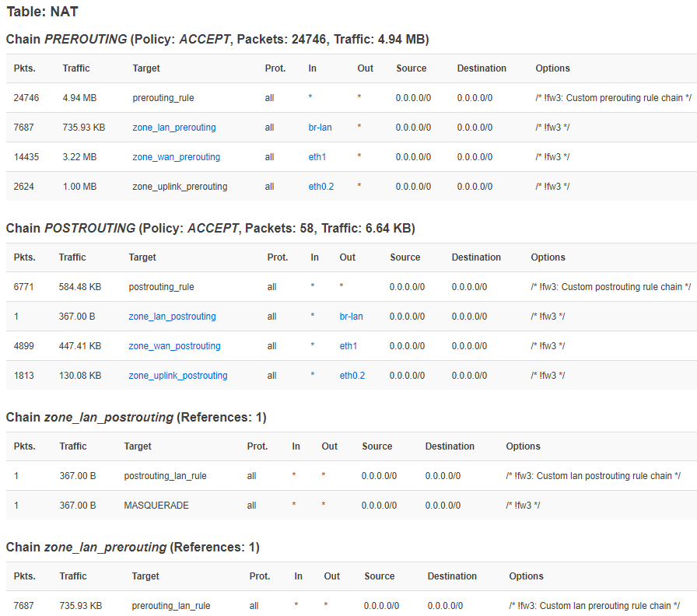Image resolution: width=697 pixels, height=616 pixels.
Task: Select the prerouting_lan_rule target cell
Action: pyautogui.click(x=170, y=606)
